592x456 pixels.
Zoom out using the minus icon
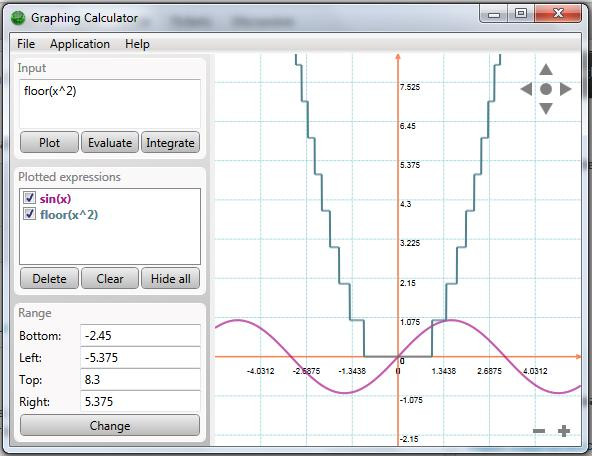coord(539,431)
